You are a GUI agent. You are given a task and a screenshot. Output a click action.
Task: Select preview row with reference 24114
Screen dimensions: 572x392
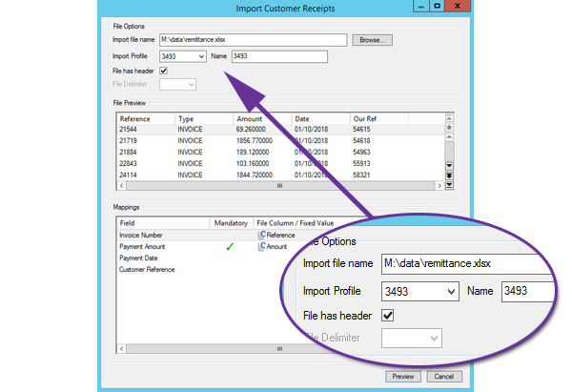[279, 175]
